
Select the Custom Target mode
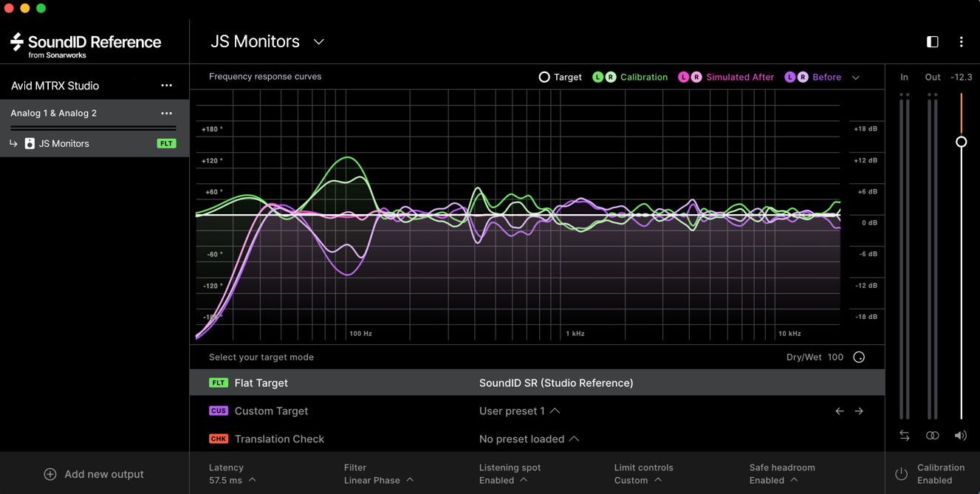coord(537,411)
